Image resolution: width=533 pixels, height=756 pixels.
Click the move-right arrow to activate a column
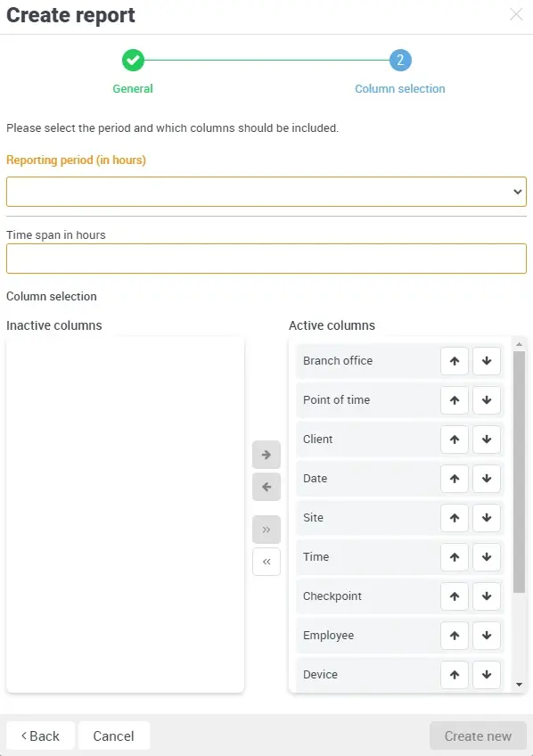coord(266,455)
